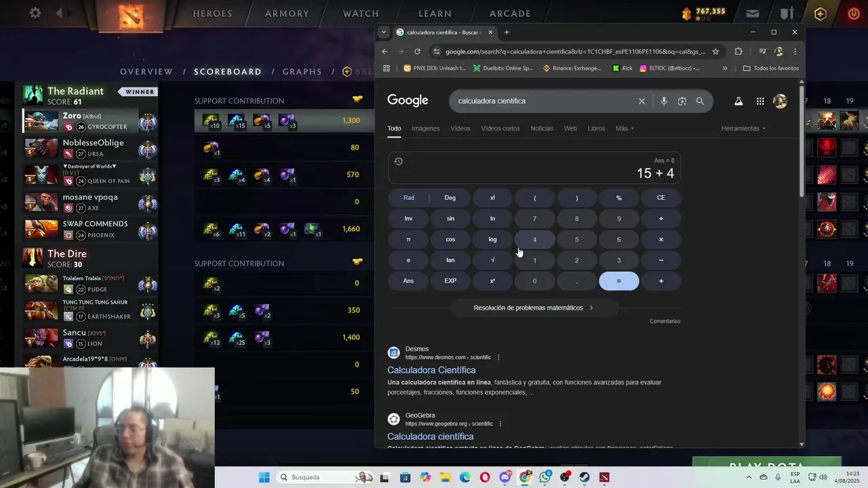Viewport: 868px width, 488px height.
Task: Open Herramientas search tools dropdown
Action: [x=743, y=128]
